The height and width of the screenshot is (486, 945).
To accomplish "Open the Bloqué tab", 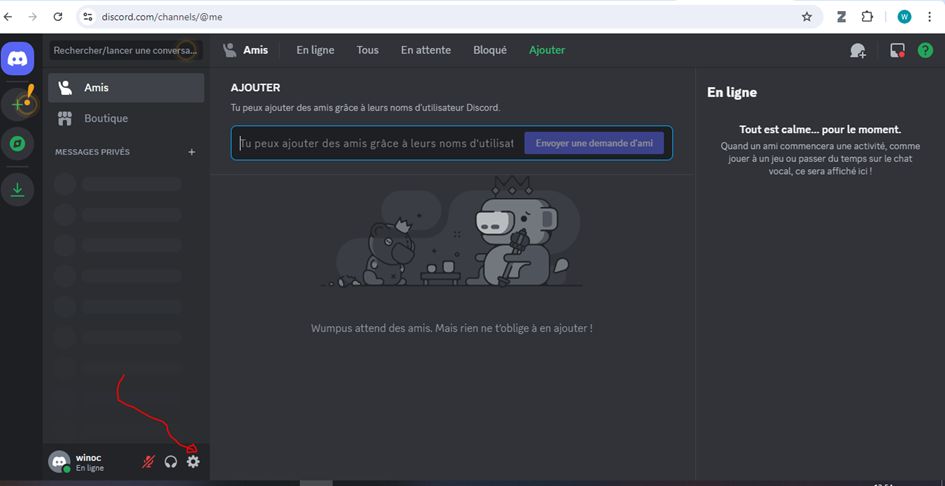I will 490,50.
